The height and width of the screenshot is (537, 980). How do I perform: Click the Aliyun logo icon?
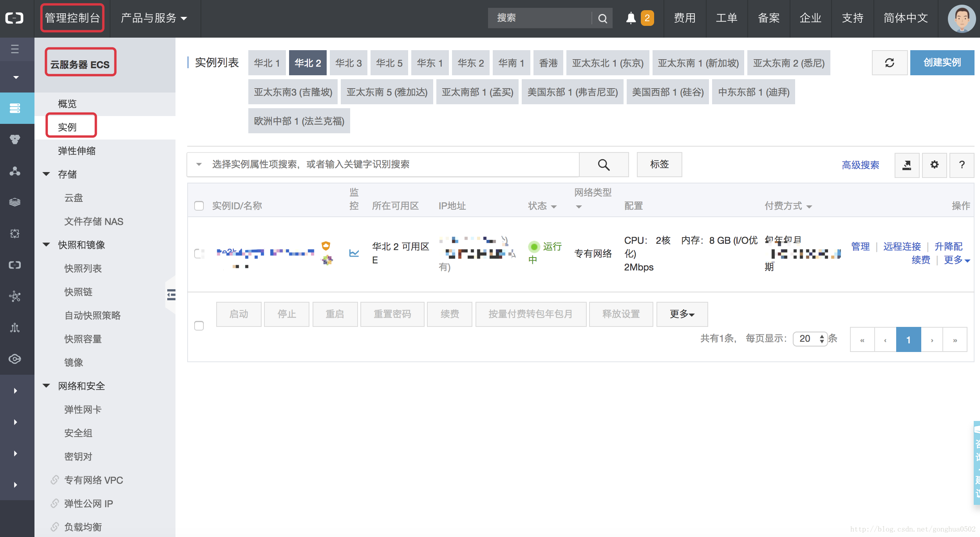[x=14, y=18]
